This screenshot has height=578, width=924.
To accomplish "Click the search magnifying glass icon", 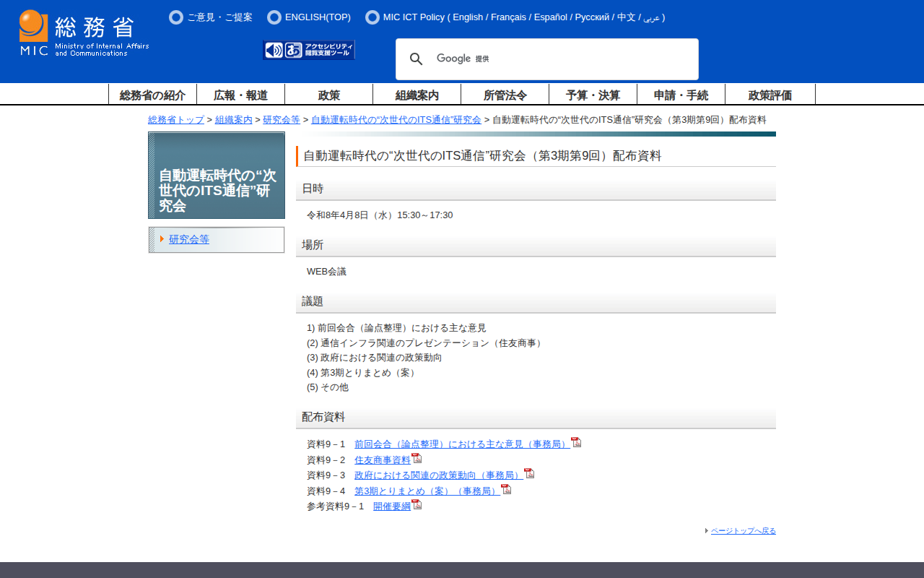I will (x=417, y=59).
